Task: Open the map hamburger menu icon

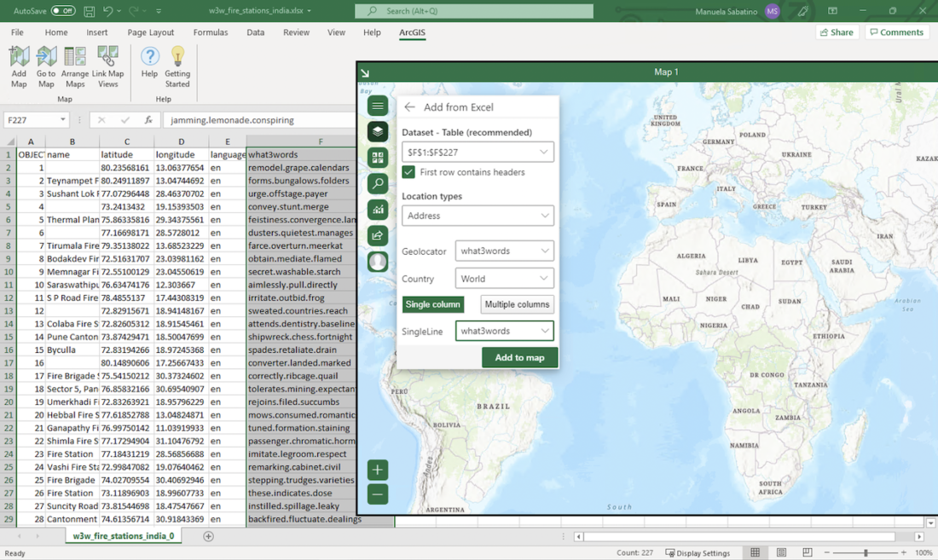Action: (378, 106)
